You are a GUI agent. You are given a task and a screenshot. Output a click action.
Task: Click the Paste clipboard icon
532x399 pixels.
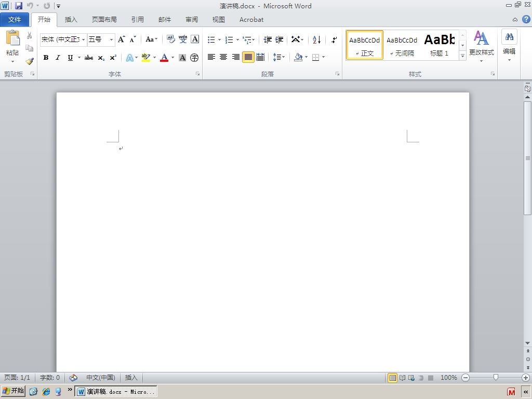[13, 38]
